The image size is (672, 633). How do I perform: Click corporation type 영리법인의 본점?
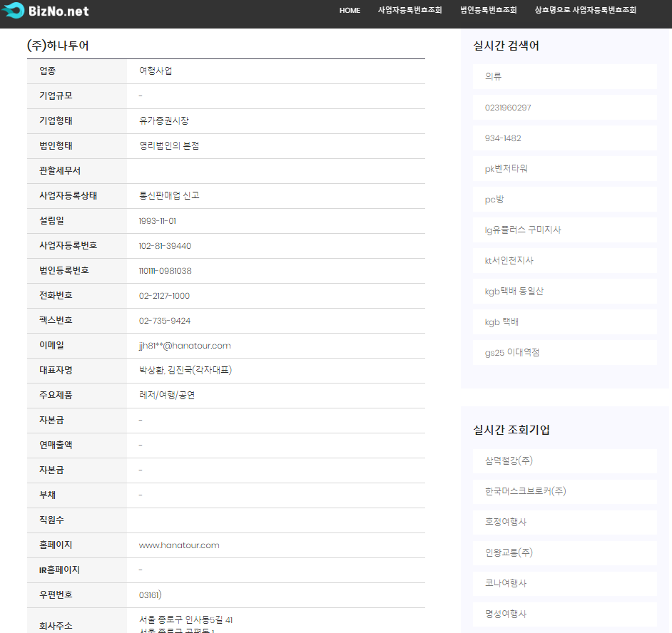point(169,145)
